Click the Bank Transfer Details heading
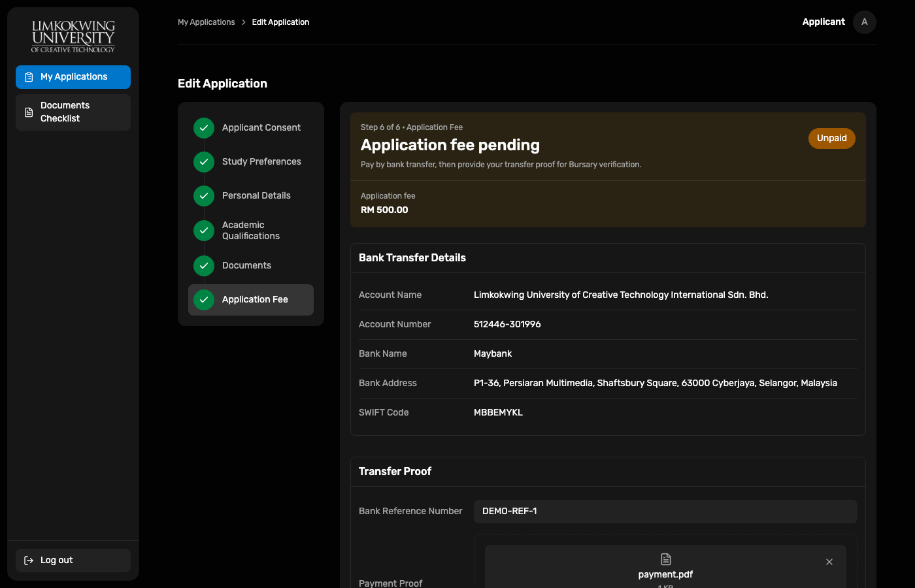 tap(412, 258)
